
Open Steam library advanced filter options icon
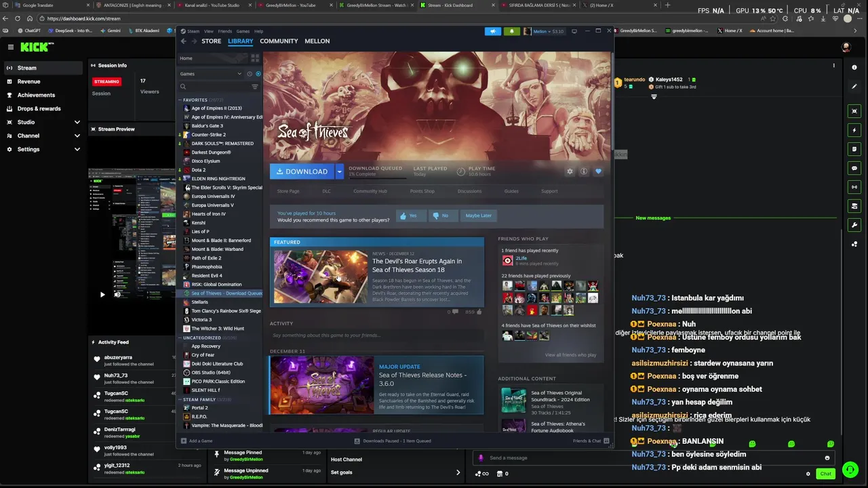(255, 87)
